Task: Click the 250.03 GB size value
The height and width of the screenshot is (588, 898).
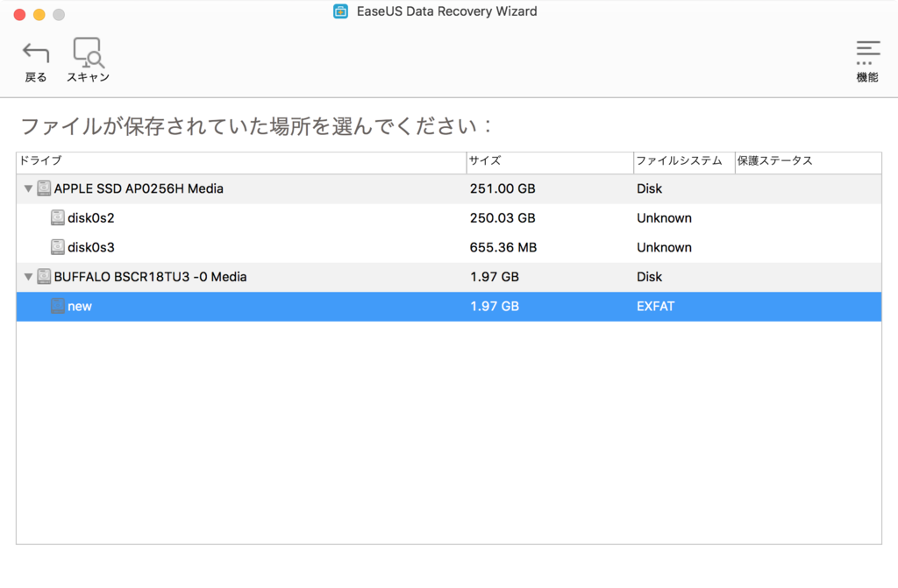Action: [x=502, y=218]
